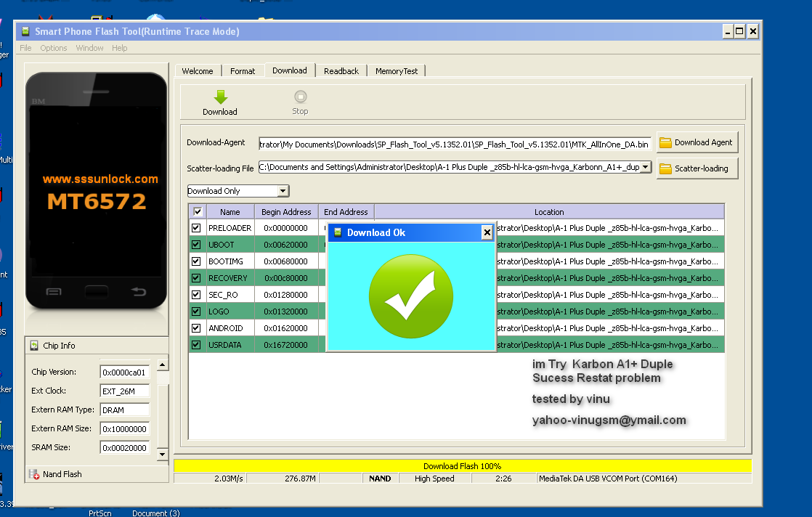Uncheck the UBOOT partition checkbox
The width and height of the screenshot is (812, 517).
[x=196, y=244]
